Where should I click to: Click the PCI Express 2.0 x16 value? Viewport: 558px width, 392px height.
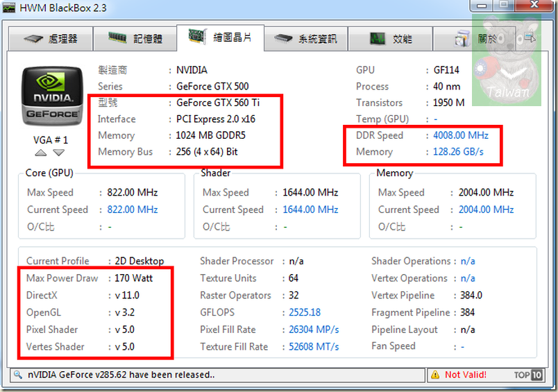point(216,119)
